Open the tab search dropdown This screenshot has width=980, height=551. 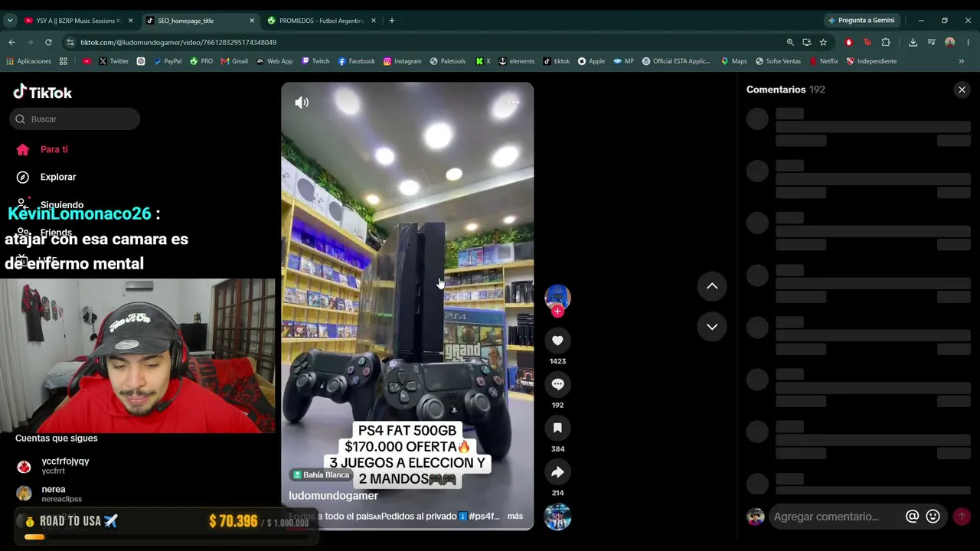[9, 21]
